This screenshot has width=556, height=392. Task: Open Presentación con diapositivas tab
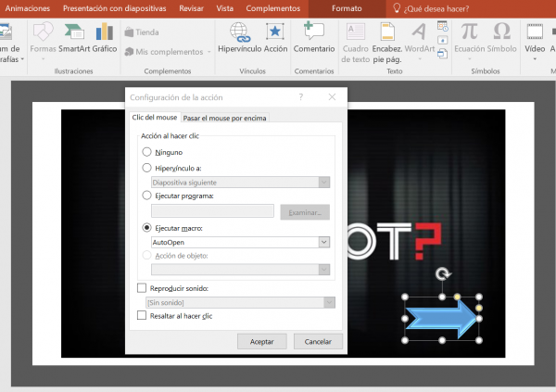(115, 8)
